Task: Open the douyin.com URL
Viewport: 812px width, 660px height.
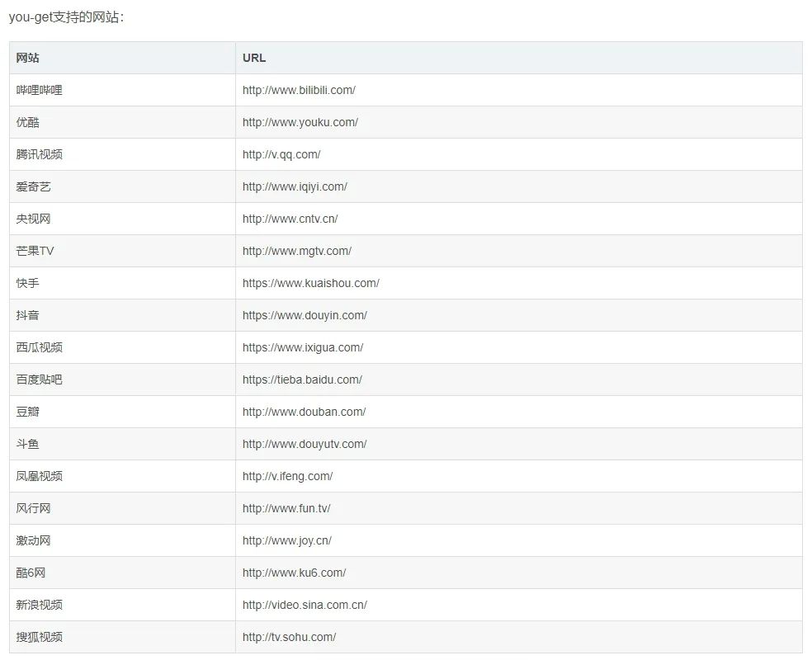Action: click(x=304, y=315)
